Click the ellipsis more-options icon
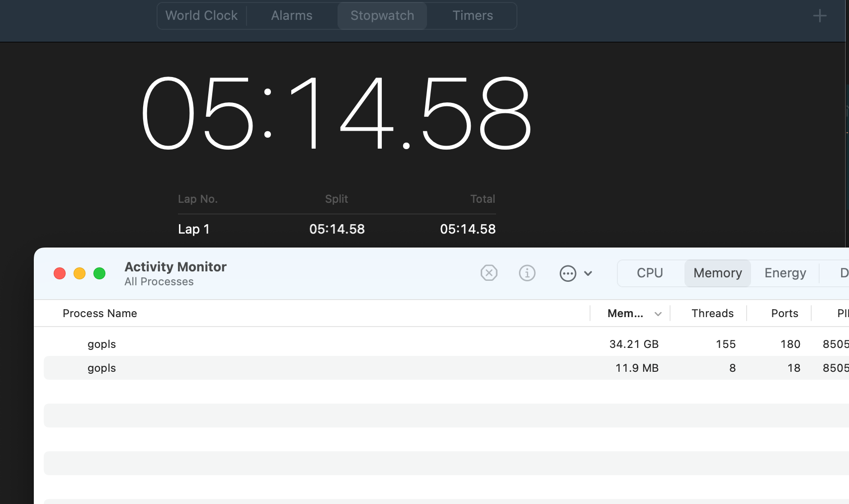The height and width of the screenshot is (504, 849). 568,273
